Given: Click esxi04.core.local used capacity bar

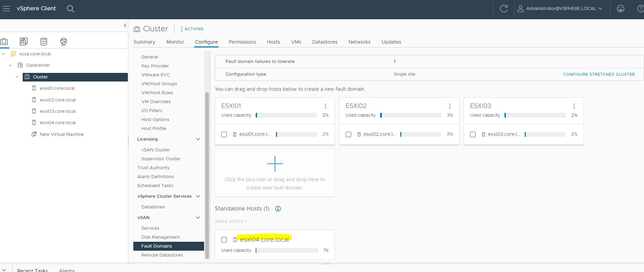Looking at the screenshot, I should (287, 251).
